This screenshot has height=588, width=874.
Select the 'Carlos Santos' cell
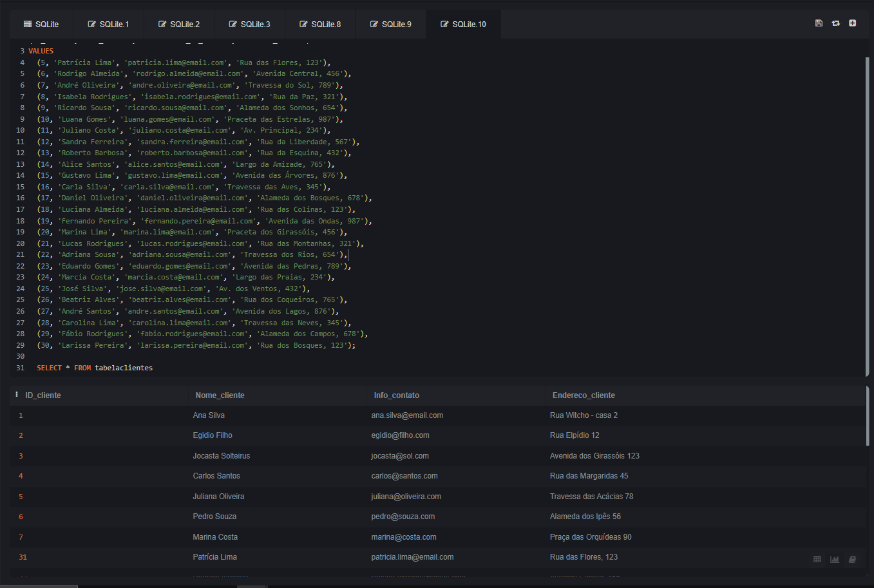point(216,476)
